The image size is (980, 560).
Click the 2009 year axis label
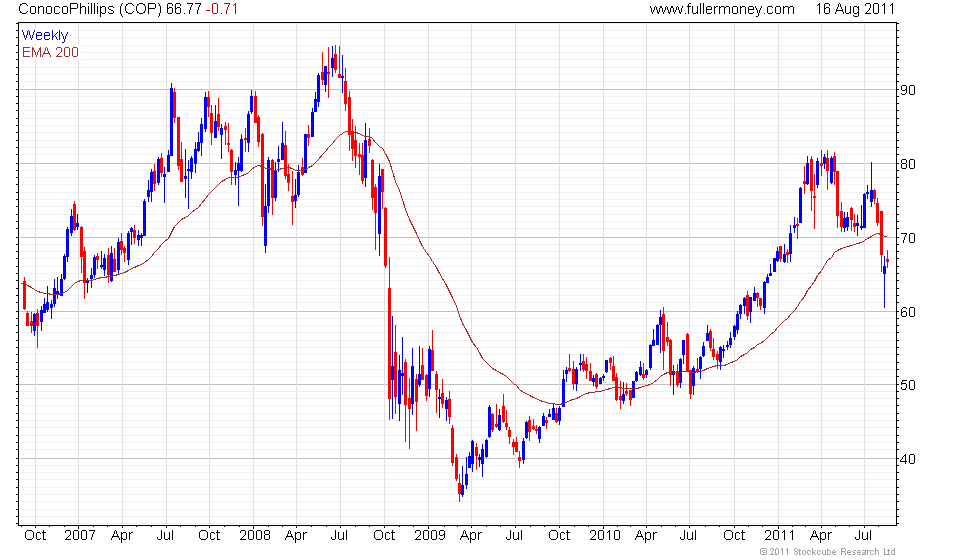429,536
